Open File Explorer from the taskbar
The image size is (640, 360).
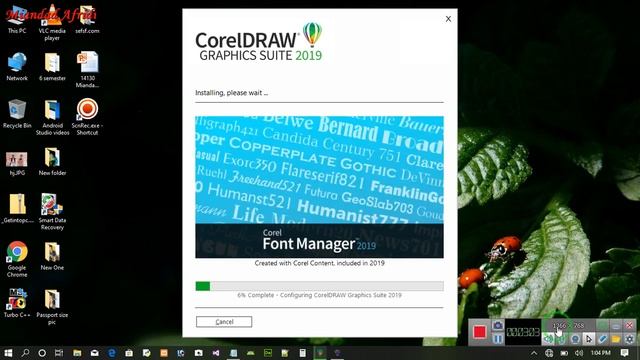[77, 353]
